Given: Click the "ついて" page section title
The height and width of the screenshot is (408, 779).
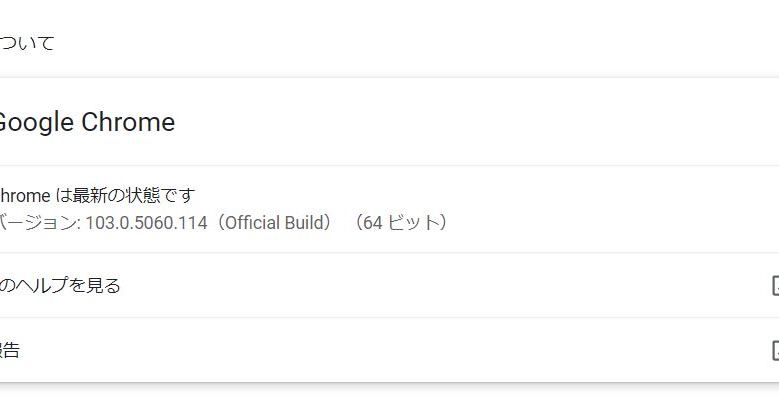Looking at the screenshot, I should 27,43.
